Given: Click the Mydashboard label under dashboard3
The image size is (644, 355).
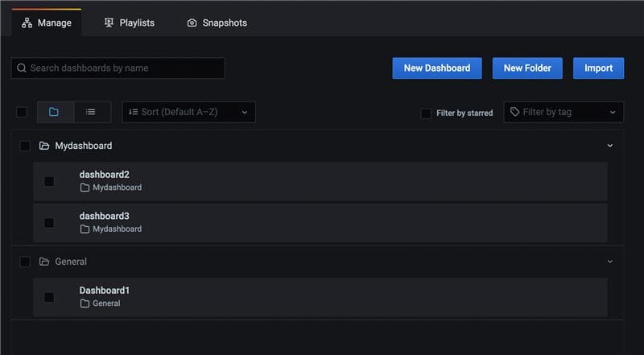Looking at the screenshot, I should pos(117,229).
